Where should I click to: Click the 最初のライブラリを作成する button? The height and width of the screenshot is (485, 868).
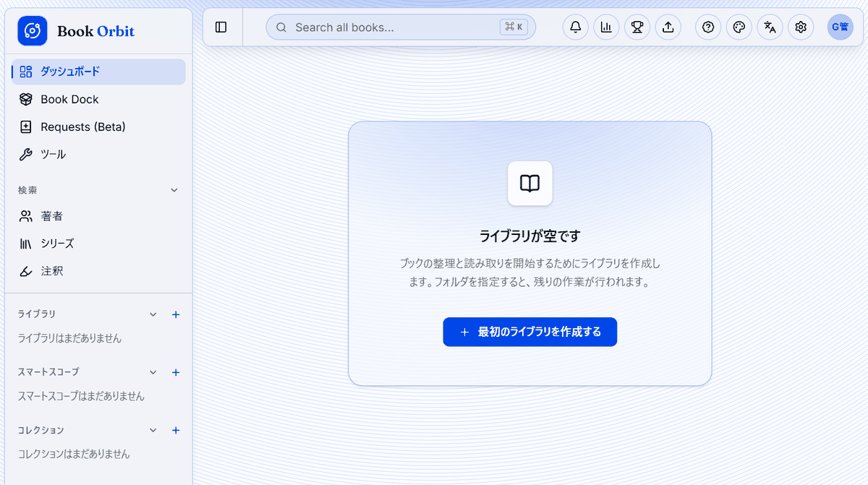point(530,332)
